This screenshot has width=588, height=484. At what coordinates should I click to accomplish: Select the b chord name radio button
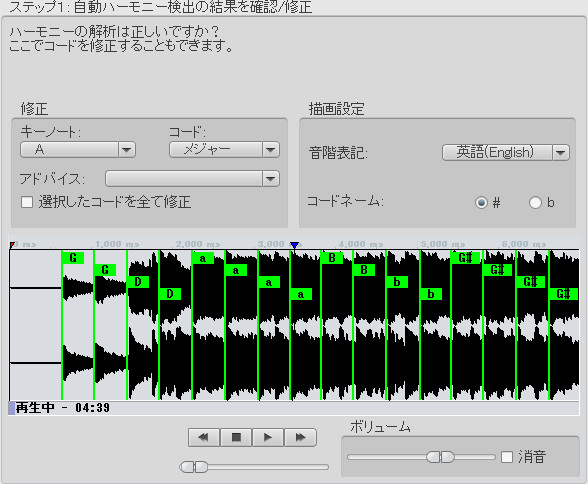tap(535, 202)
